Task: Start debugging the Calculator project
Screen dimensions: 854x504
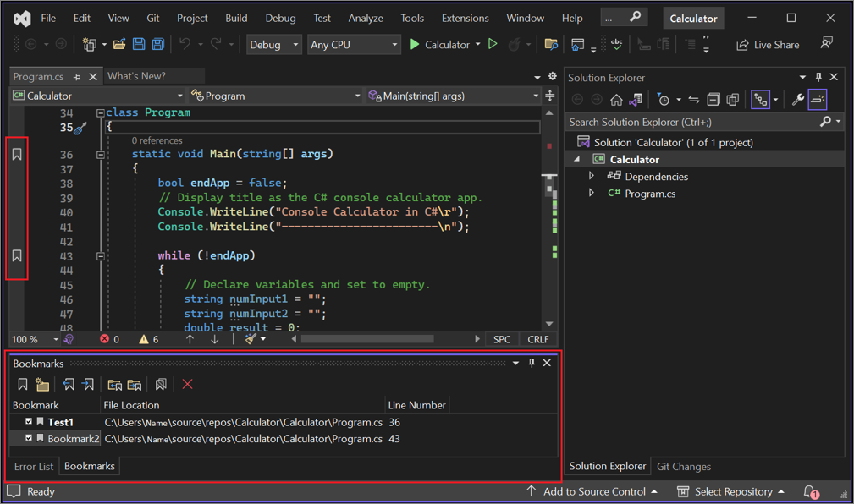Action: pyautogui.click(x=415, y=44)
